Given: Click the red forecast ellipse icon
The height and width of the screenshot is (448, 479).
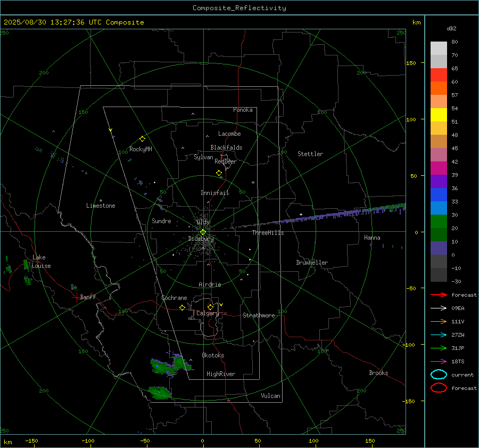Looking at the screenshot, I should [x=439, y=388].
